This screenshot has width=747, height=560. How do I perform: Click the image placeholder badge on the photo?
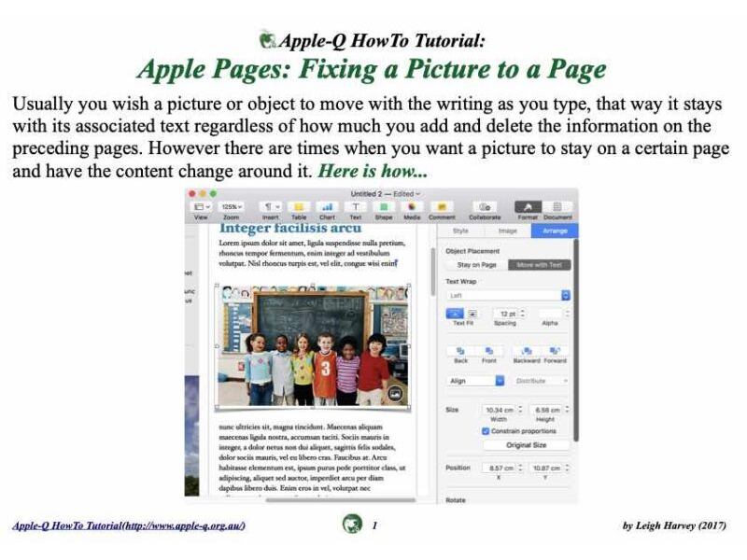tap(395, 393)
